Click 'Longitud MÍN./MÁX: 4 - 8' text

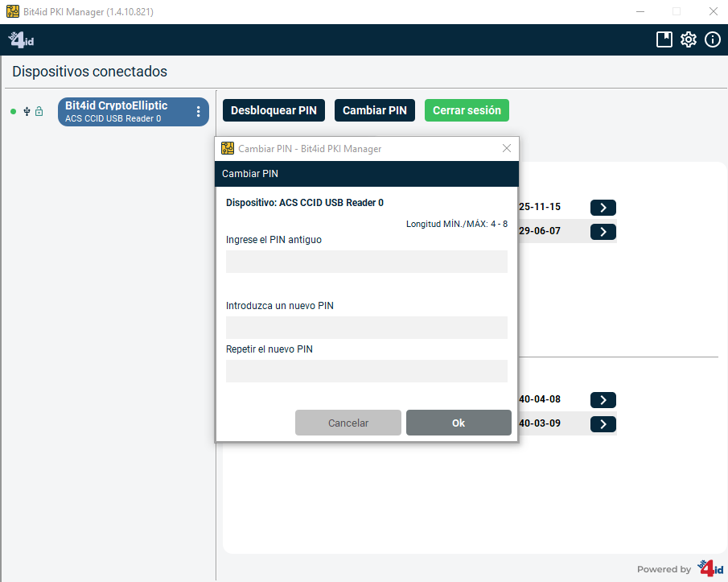pos(456,224)
